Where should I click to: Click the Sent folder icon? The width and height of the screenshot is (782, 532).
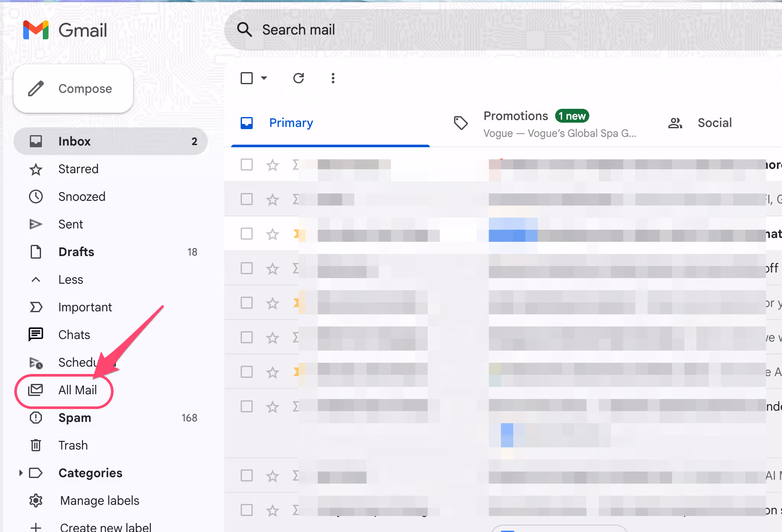point(36,224)
